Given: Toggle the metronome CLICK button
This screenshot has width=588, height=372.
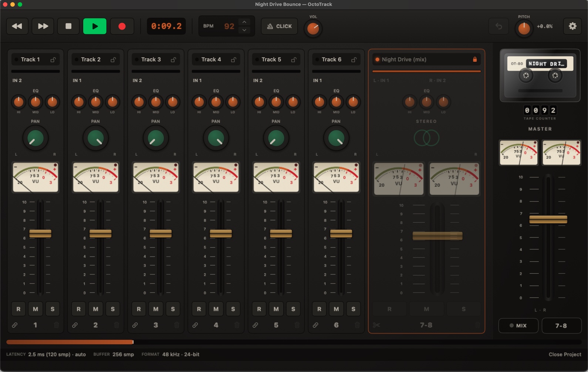Looking at the screenshot, I should (279, 26).
